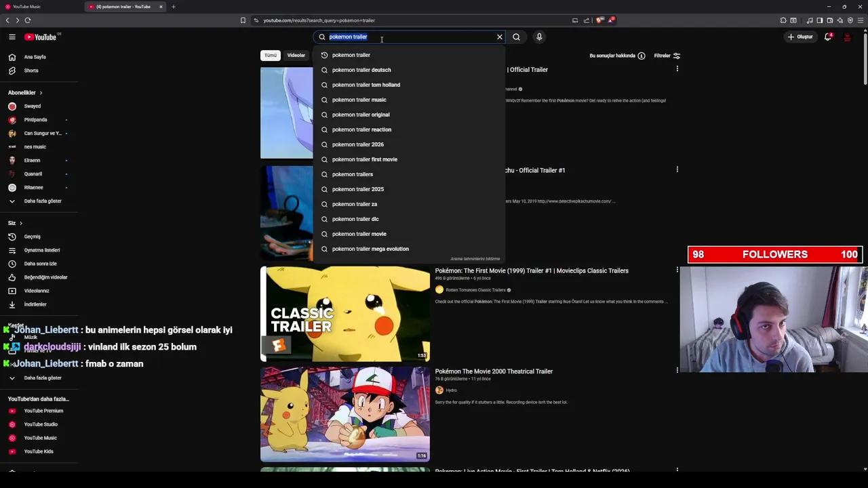Select the Videolar filter chip
This screenshot has width=868, height=488.
[296, 56]
